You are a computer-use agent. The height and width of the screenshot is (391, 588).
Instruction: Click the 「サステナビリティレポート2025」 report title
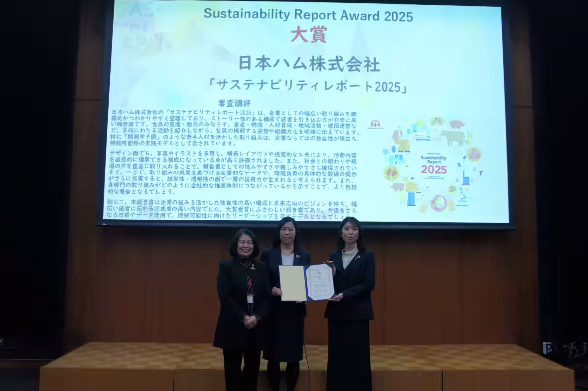[x=308, y=86]
